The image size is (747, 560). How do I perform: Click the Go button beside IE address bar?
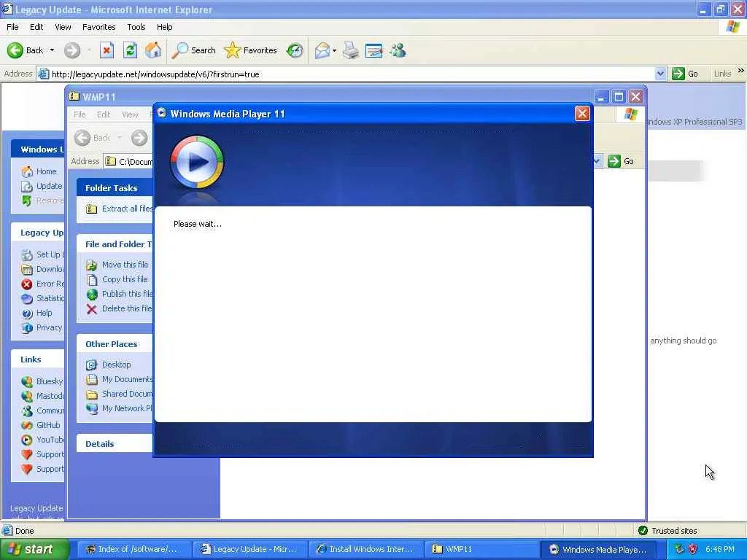[x=685, y=74]
